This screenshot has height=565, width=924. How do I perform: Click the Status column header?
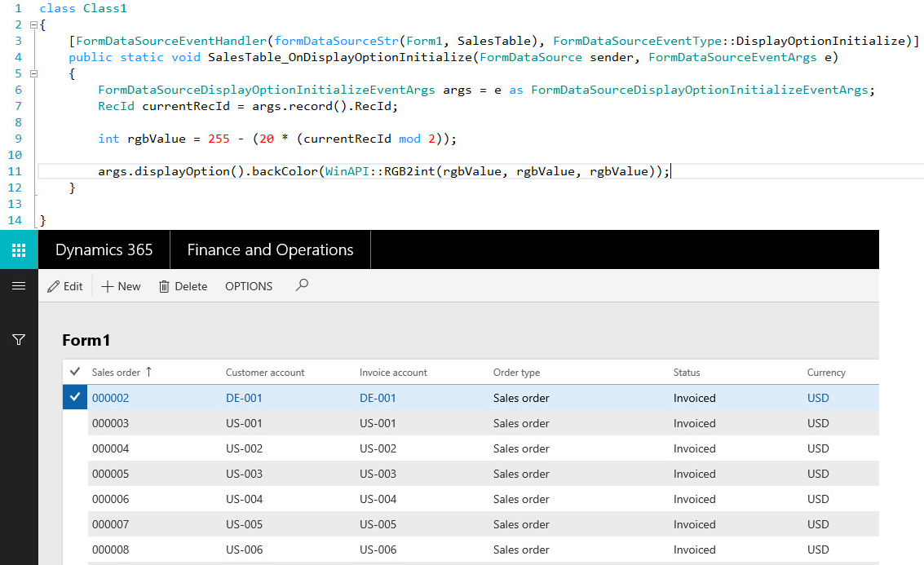pyautogui.click(x=687, y=373)
